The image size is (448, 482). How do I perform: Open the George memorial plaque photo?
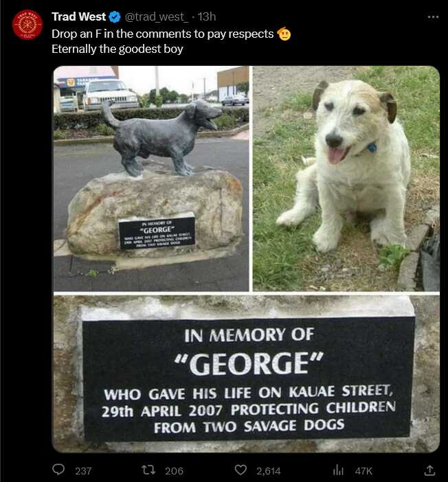[247, 374]
